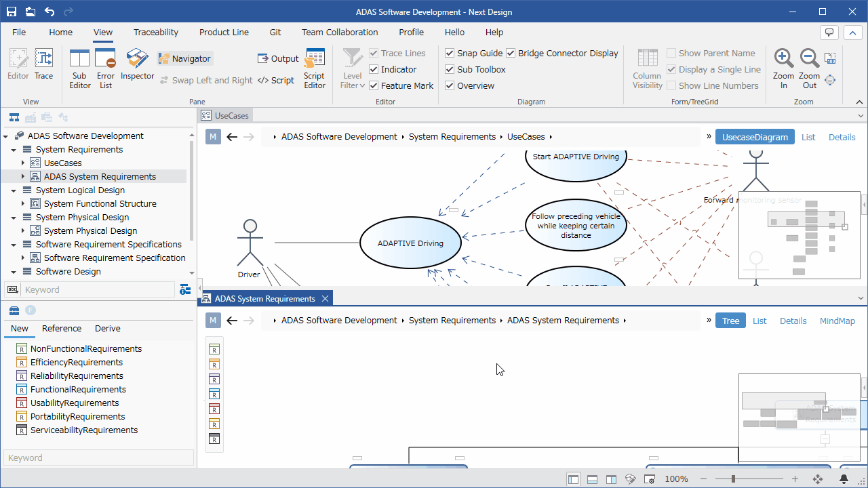868x488 pixels.
Task: Open the File menu
Action: (x=19, y=32)
